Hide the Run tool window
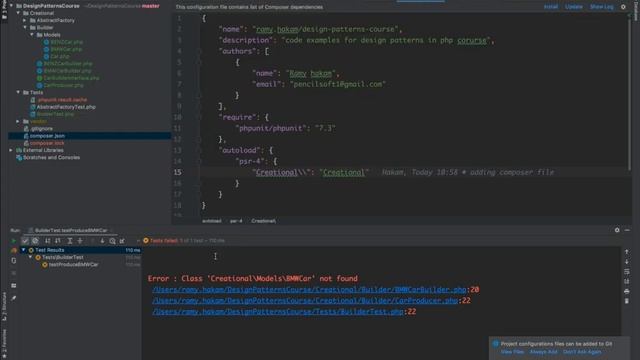The image size is (640, 360). click(627, 230)
